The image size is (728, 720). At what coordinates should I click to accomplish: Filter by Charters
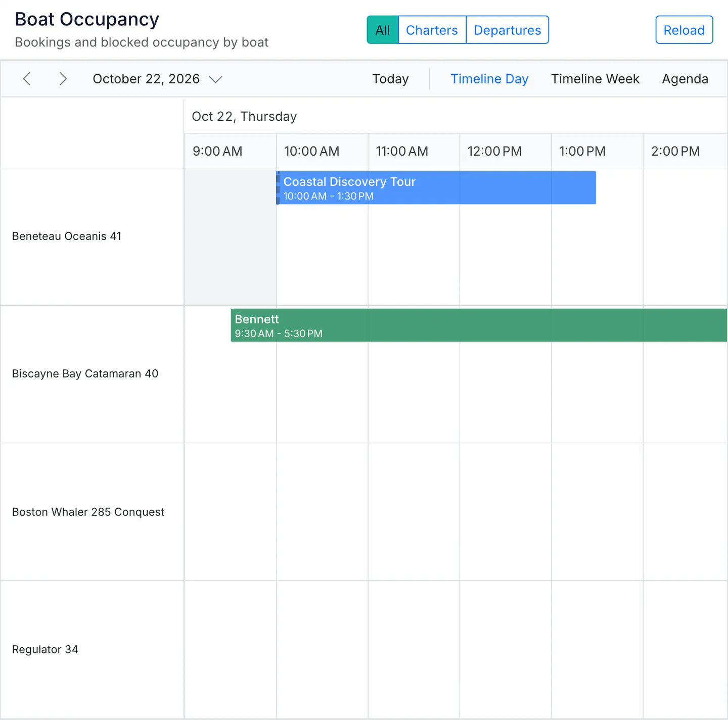pos(432,30)
